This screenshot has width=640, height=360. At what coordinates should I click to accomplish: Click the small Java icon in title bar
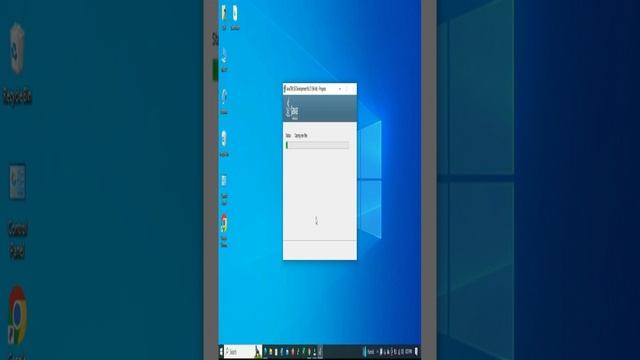click(x=284, y=89)
